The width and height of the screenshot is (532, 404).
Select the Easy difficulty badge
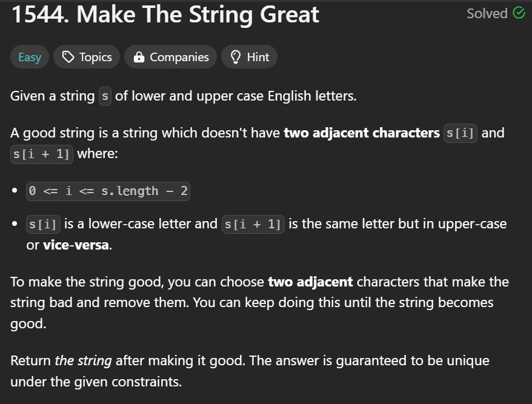[x=30, y=57]
